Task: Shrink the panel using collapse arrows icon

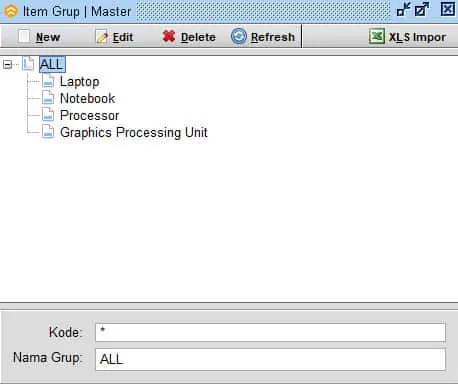Action: (403, 9)
